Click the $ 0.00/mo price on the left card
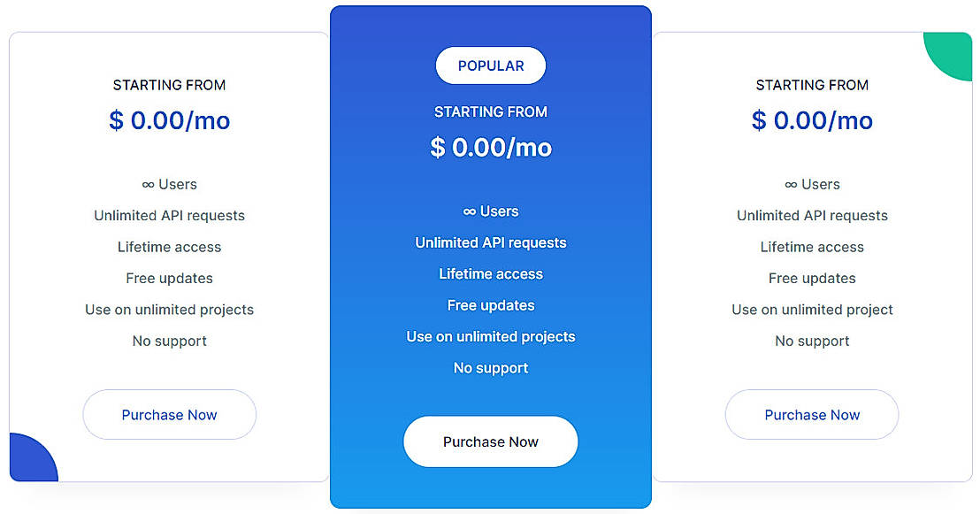This screenshot has width=980, height=514. tap(169, 120)
